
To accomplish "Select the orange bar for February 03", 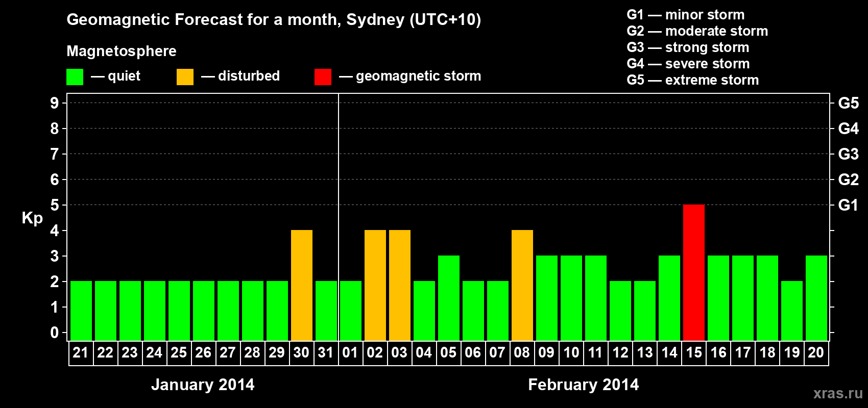I will point(400,286).
